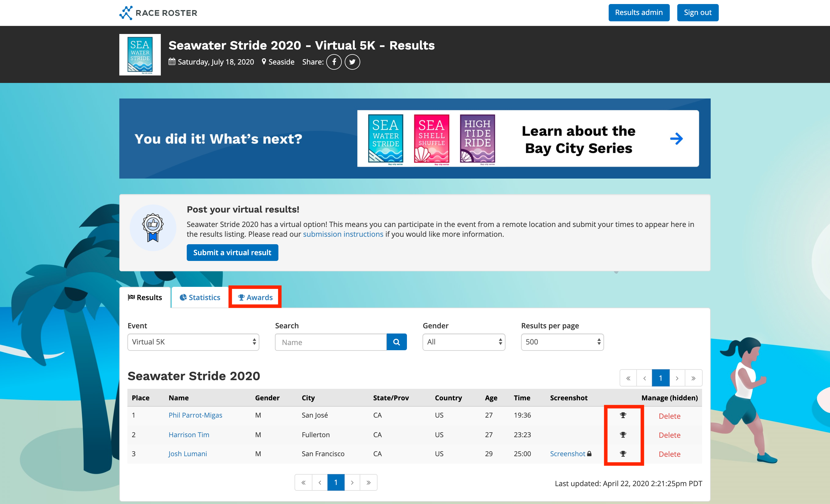This screenshot has width=830, height=504.
Task: Go to last page in top pagination
Action: (694, 378)
